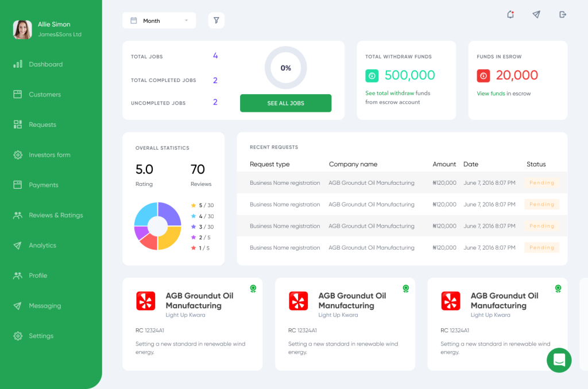This screenshot has width=588, height=389.
Task: Go to Investors form in sidebar
Action: pos(49,155)
